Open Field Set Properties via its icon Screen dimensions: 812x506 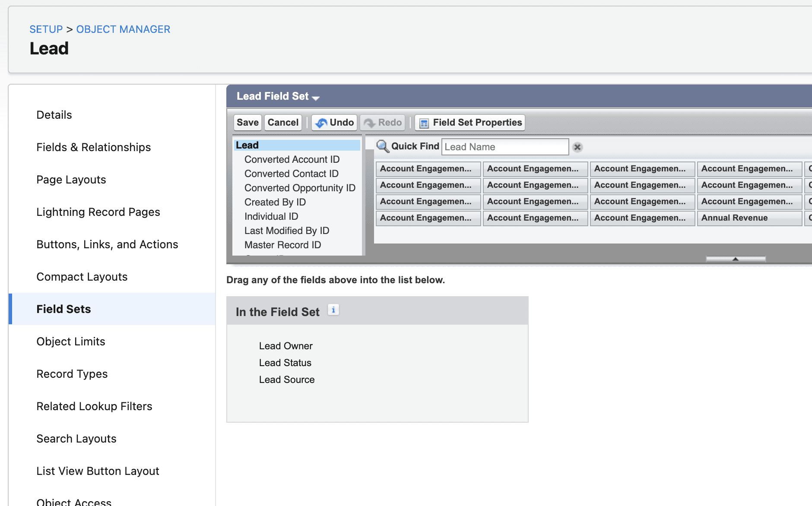tap(424, 123)
